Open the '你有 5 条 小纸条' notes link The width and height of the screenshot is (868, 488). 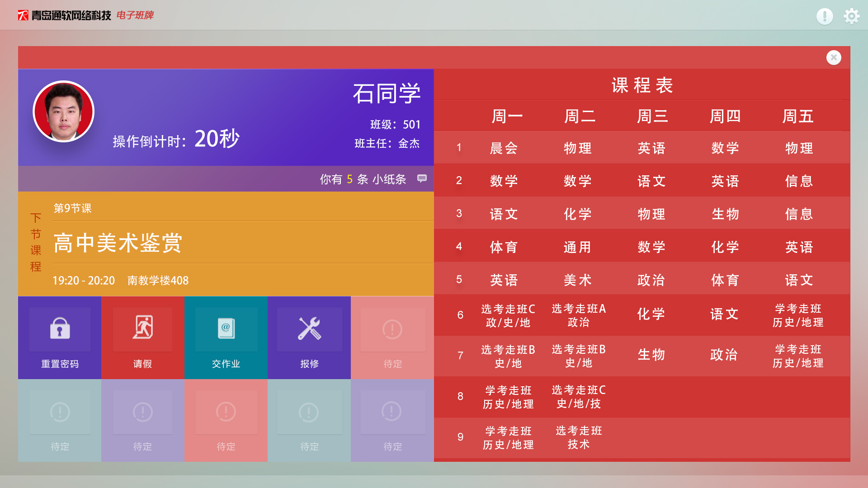pyautogui.click(x=363, y=179)
